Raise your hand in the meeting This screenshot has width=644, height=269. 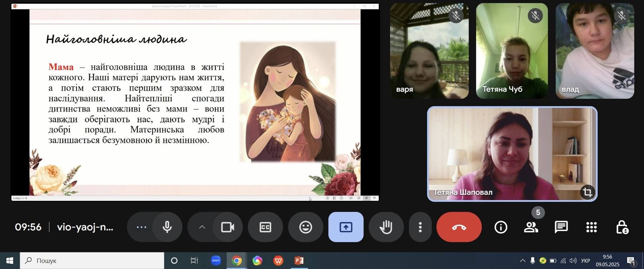(x=386, y=227)
